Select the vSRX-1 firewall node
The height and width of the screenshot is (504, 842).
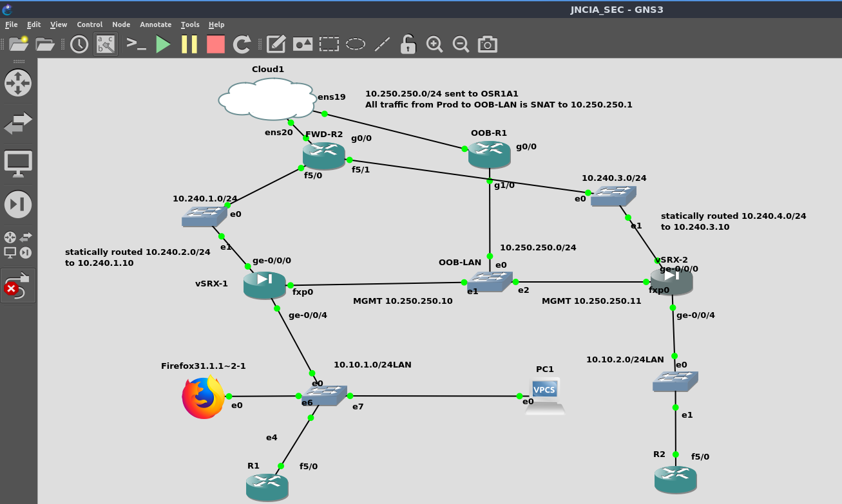pos(264,285)
